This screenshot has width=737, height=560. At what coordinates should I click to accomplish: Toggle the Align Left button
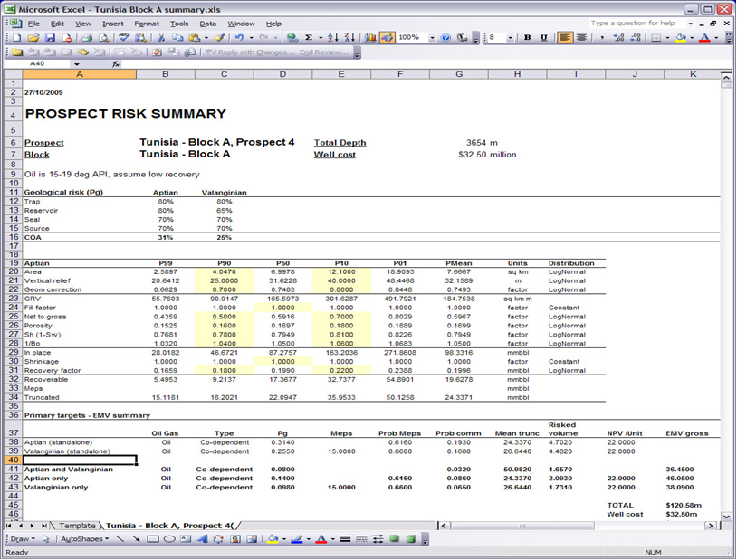(x=565, y=38)
